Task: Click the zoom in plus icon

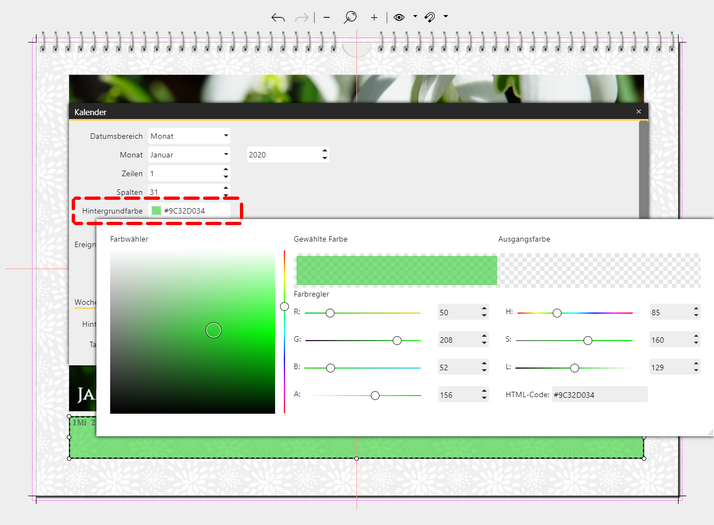Action: click(374, 18)
